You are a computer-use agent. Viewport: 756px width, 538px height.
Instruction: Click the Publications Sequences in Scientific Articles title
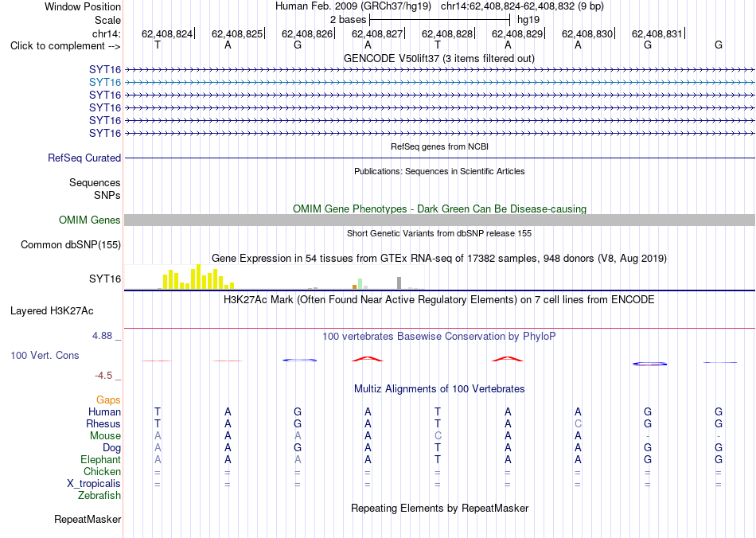[x=439, y=171]
